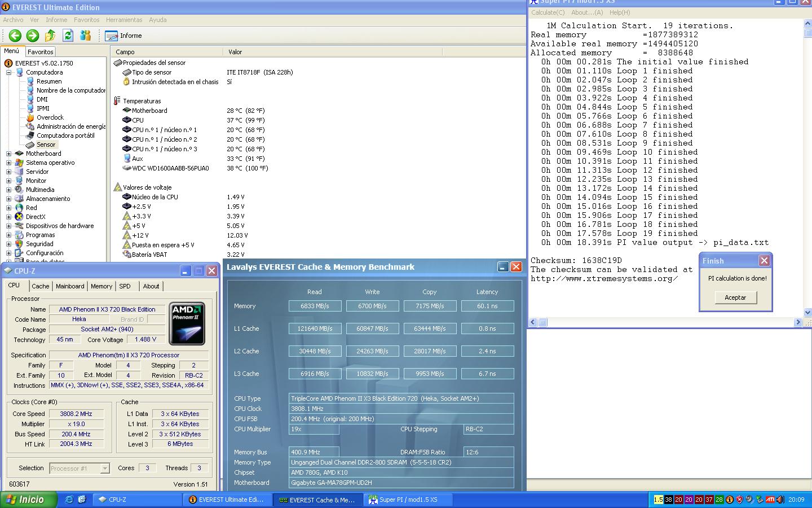This screenshot has height=508, width=812.
Task: Click the Valores de voltaje warning icon
Action: click(117, 187)
